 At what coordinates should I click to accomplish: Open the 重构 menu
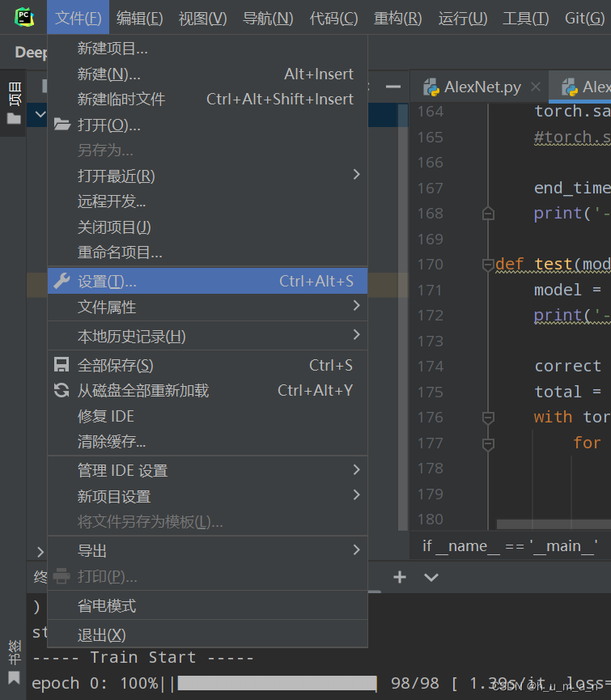pyautogui.click(x=397, y=19)
